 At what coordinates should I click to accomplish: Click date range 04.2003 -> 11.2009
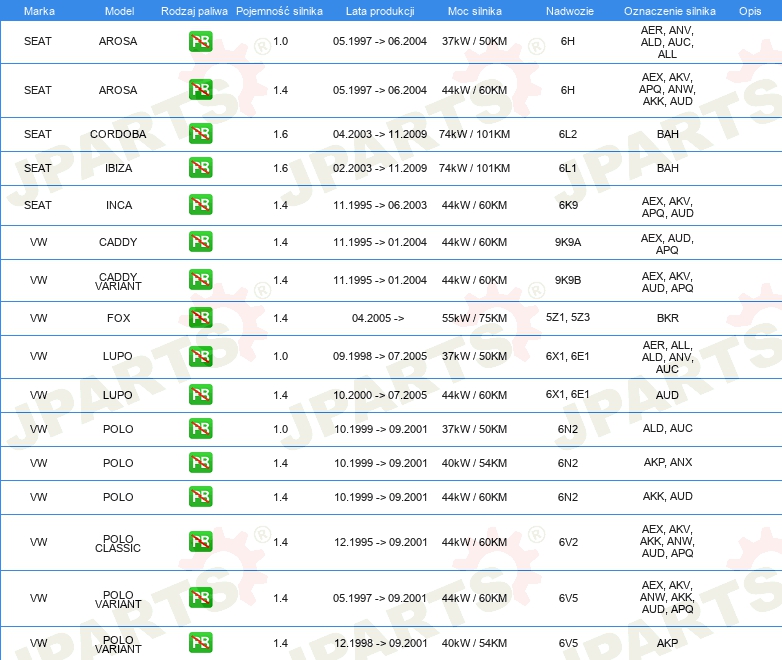click(380, 134)
